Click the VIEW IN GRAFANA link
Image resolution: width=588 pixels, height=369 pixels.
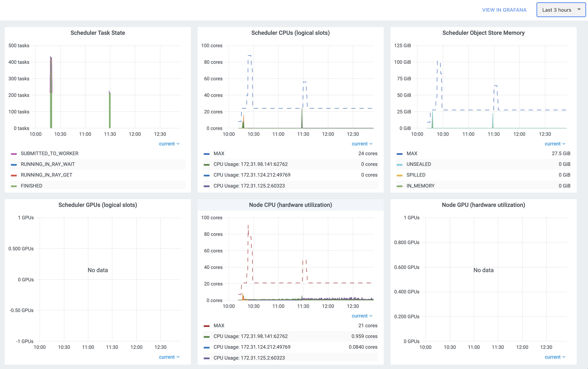(x=504, y=10)
